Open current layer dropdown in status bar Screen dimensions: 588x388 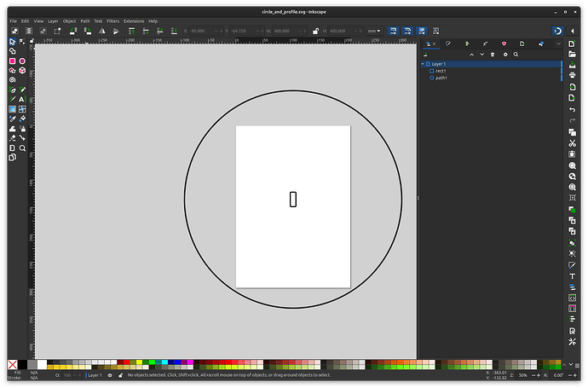point(95,375)
